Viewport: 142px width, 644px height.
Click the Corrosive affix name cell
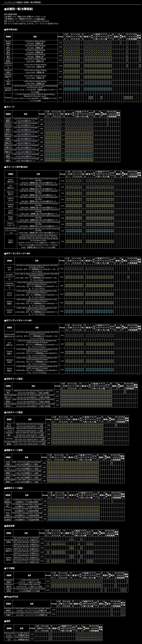(x=8, y=510)
